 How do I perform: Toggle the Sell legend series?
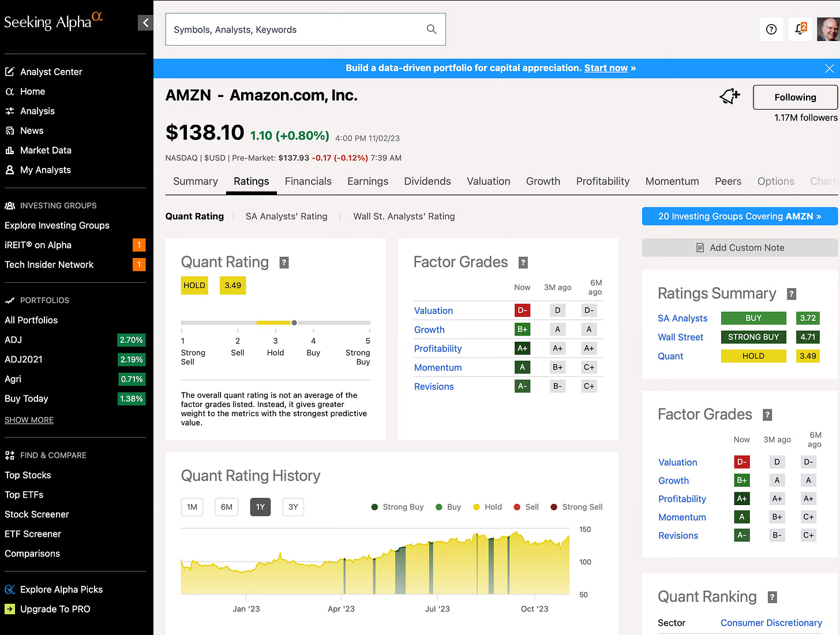pos(526,507)
